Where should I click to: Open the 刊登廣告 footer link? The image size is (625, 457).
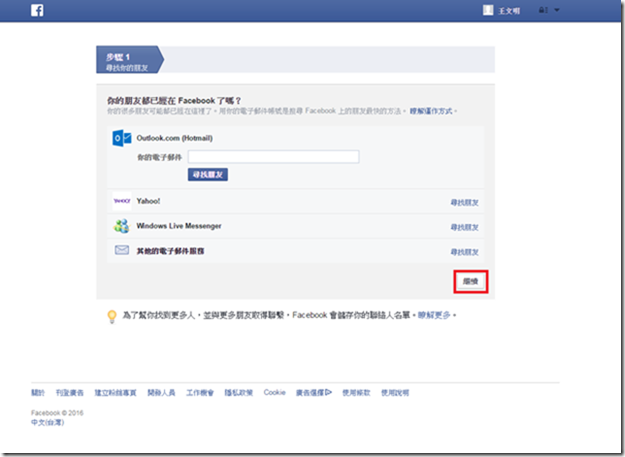69,393
